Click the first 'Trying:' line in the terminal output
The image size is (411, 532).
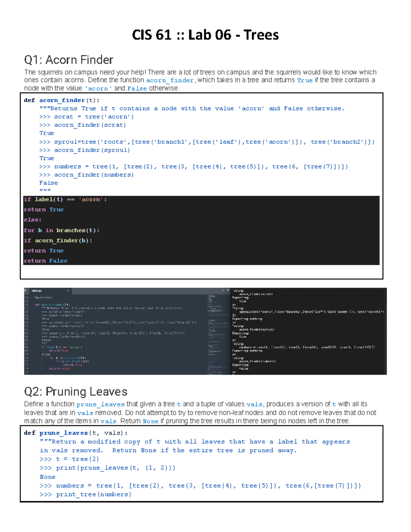click(x=238, y=290)
